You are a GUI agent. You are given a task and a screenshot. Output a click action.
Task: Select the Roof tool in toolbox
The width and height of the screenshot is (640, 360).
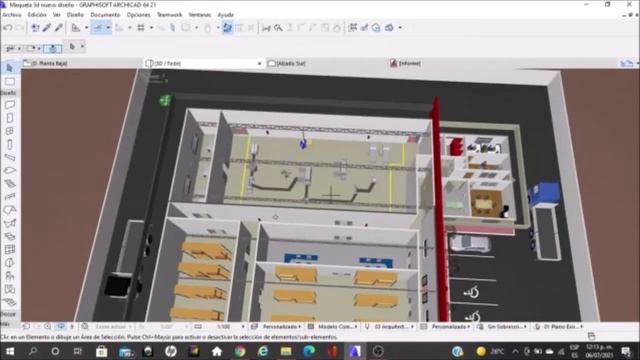click(10, 210)
